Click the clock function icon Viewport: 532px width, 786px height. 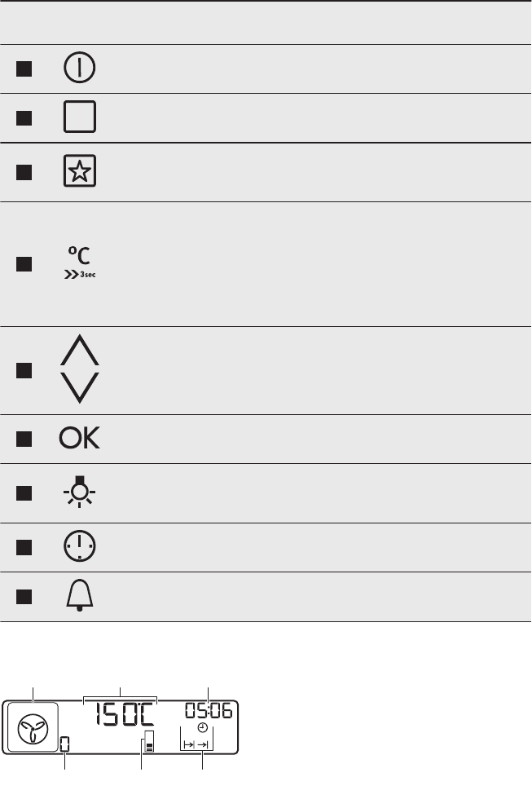78,547
